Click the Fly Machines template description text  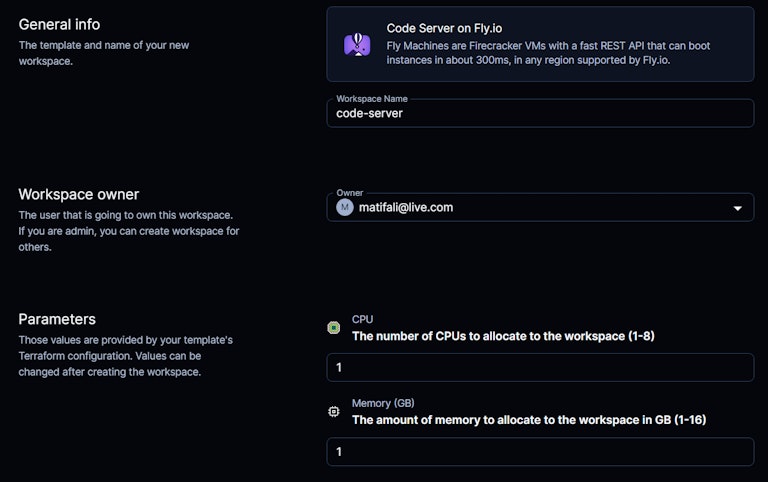click(x=548, y=53)
